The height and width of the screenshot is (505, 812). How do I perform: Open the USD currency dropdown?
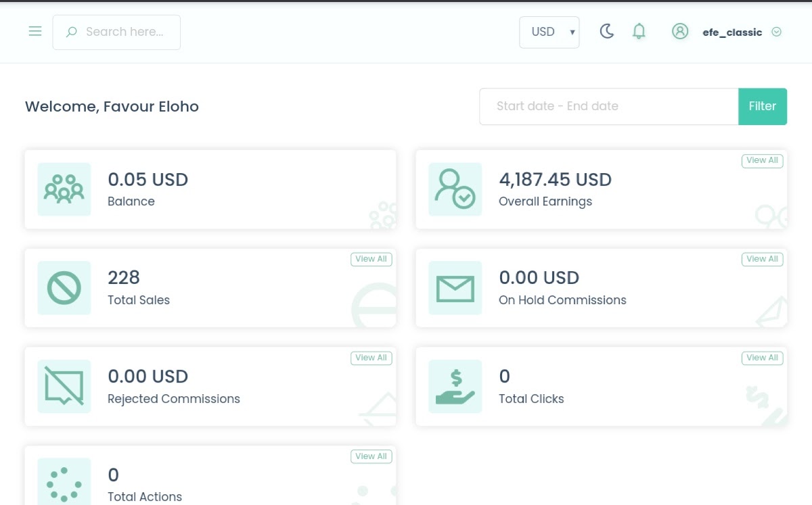(549, 32)
